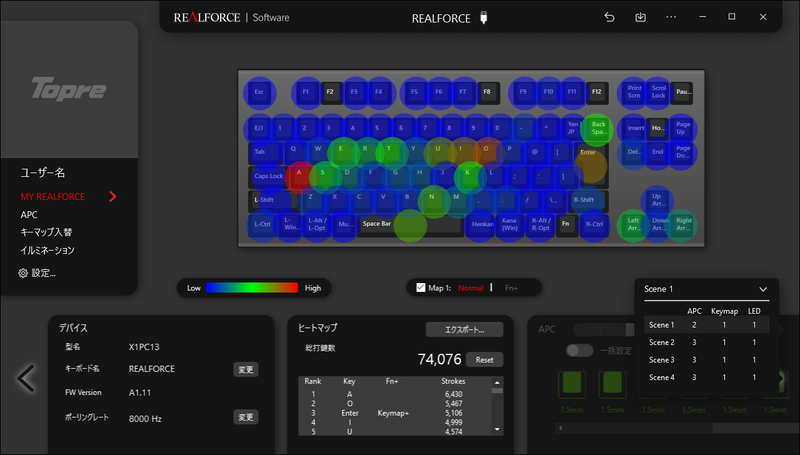Click the USB connection icon beside REALFORCE

tap(484, 18)
